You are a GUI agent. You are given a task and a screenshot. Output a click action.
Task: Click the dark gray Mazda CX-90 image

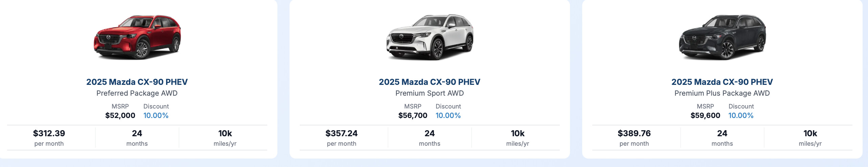pyautogui.click(x=722, y=37)
